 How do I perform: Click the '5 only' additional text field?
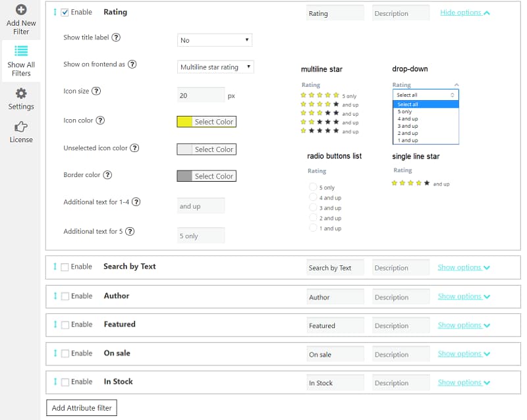(x=201, y=236)
